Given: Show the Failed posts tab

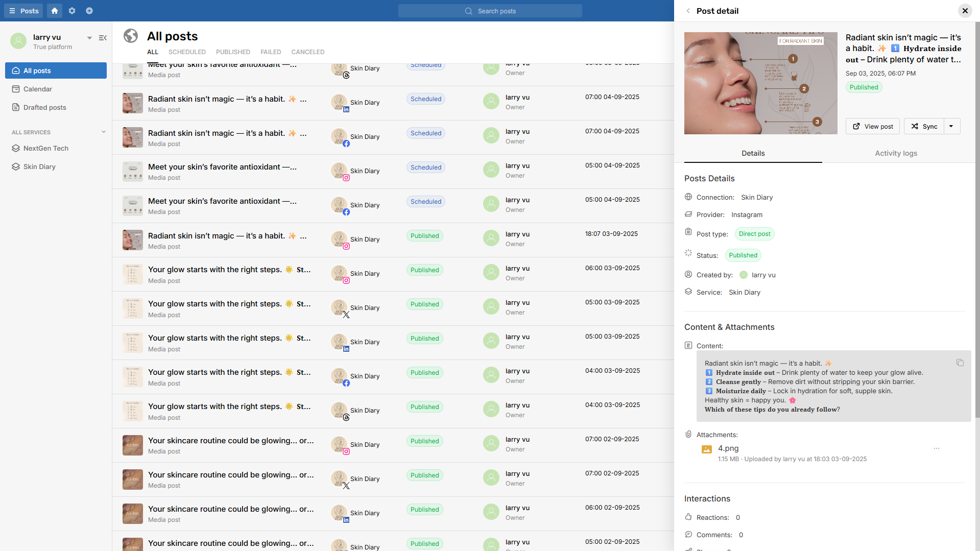Looking at the screenshot, I should tap(271, 52).
